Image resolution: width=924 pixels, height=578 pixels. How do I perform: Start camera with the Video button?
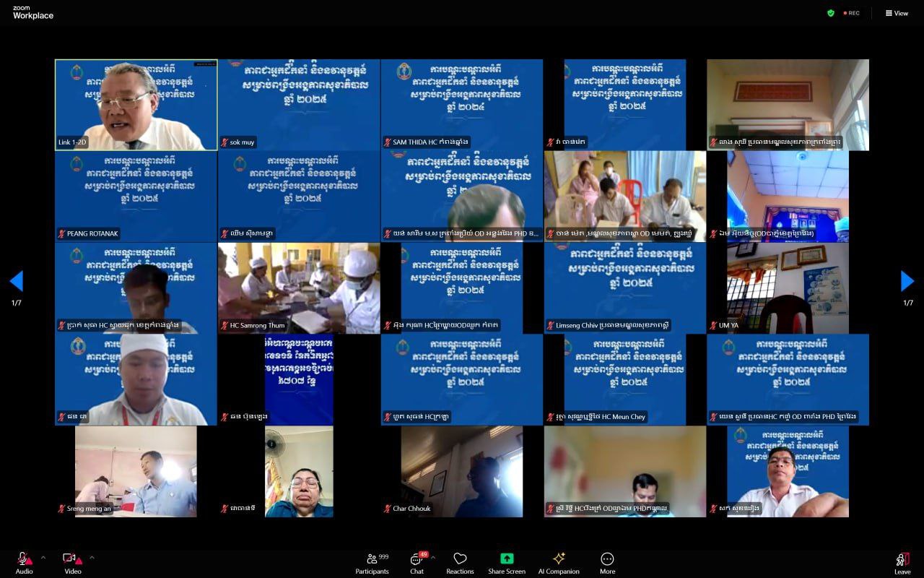[72, 563]
